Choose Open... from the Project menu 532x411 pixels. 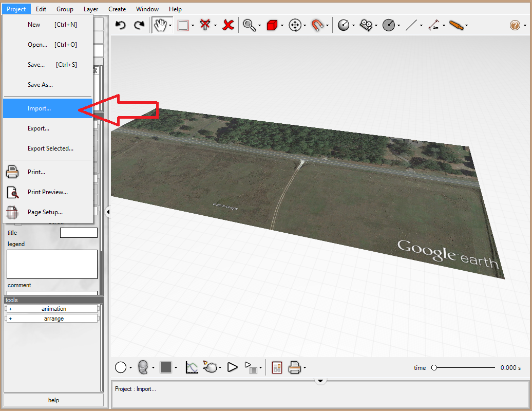point(47,45)
